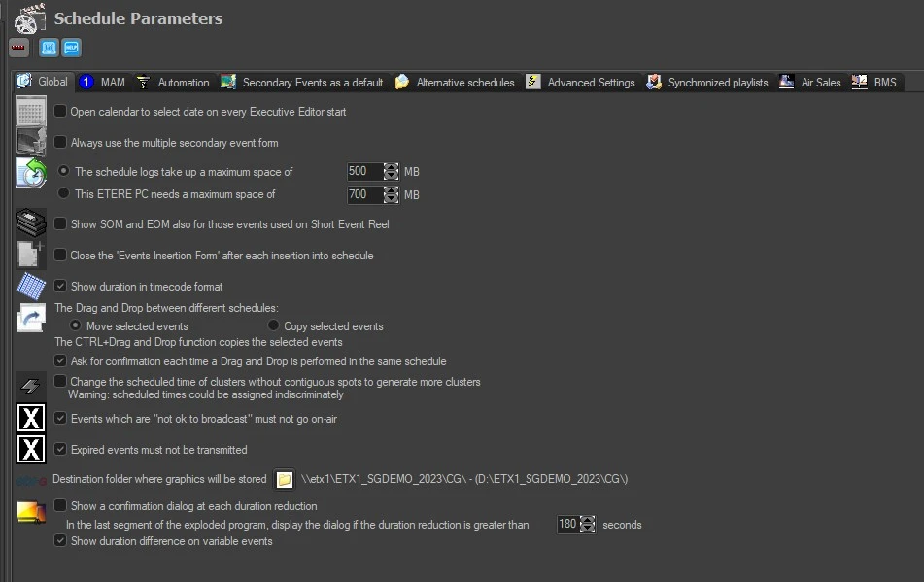Viewport: 924px width, 582px height.
Task: Click the film reel Schedule Parameters icon
Action: click(x=29, y=18)
